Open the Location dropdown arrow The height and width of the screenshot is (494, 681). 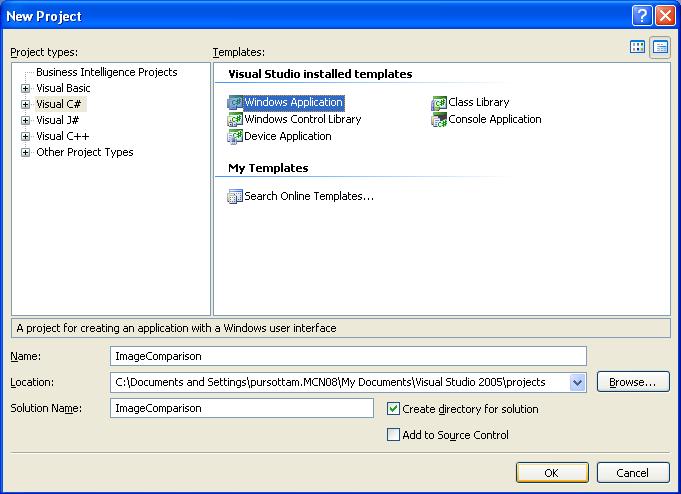click(x=577, y=382)
